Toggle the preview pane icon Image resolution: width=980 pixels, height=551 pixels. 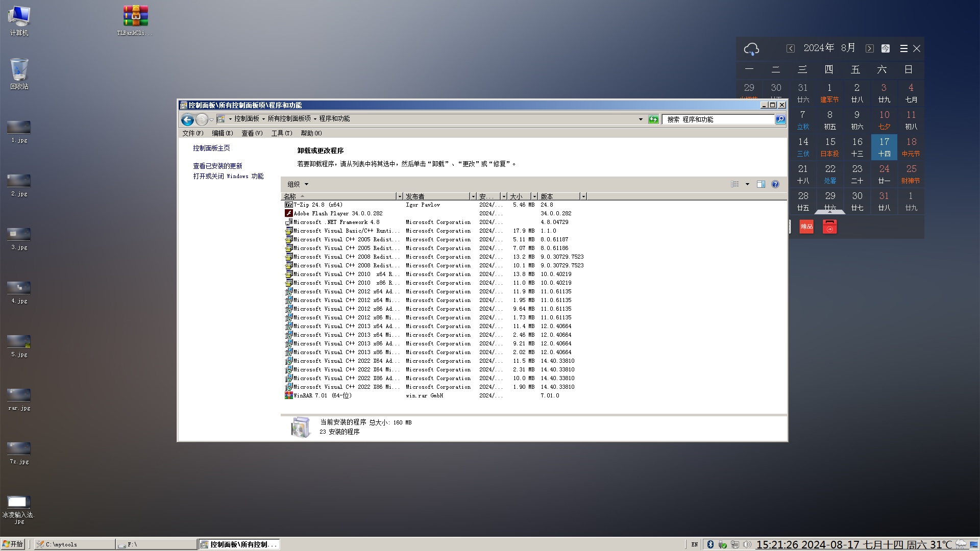coord(761,184)
